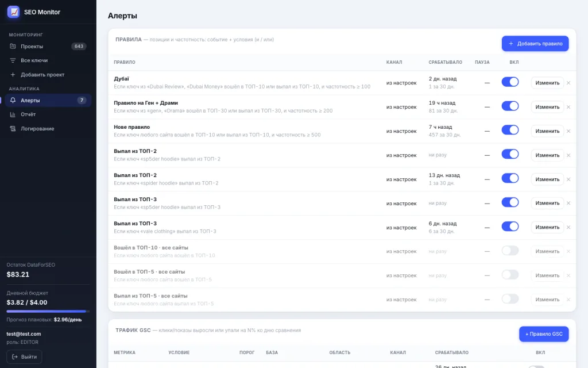
Task: Click Изменить for the «vale clothing» rule
Action: click(x=547, y=227)
